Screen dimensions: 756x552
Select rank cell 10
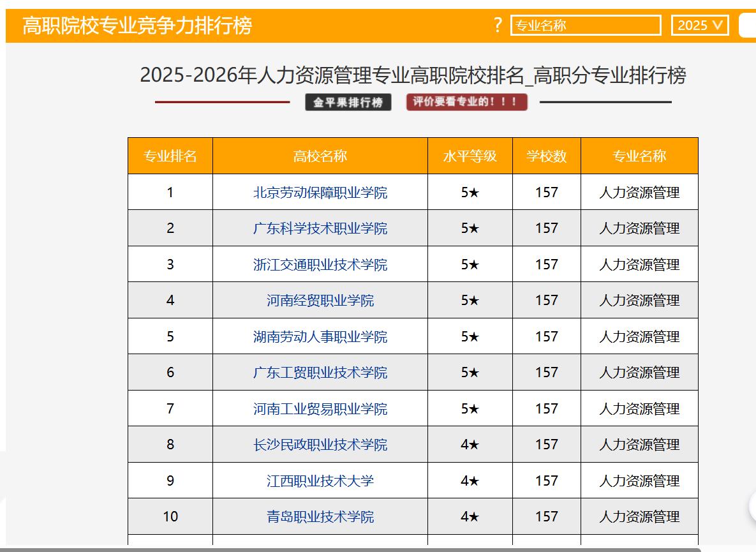170,516
